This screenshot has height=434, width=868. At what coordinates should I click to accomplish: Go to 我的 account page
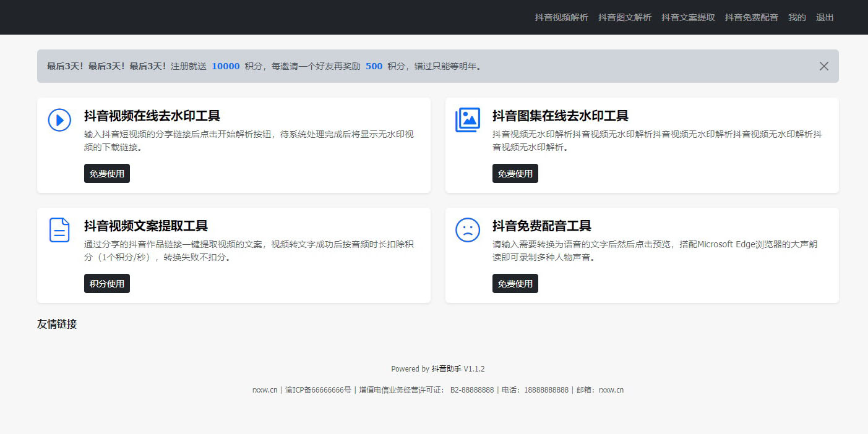(797, 17)
